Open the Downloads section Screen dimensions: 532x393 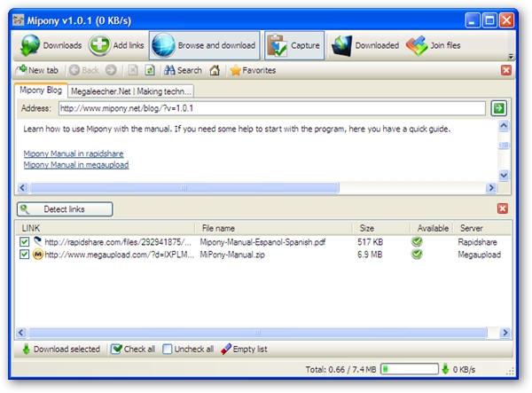[x=51, y=45]
